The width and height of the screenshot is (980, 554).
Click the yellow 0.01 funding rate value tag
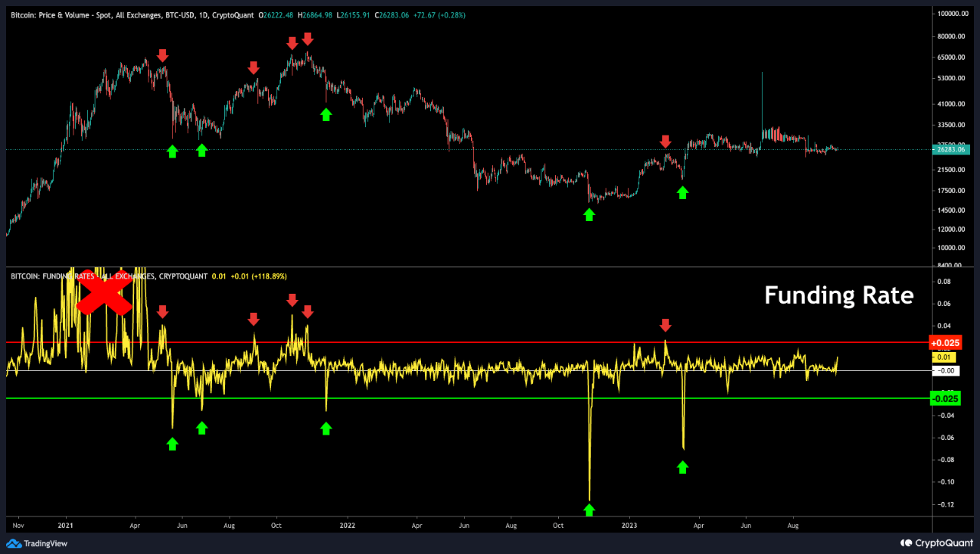coord(943,357)
